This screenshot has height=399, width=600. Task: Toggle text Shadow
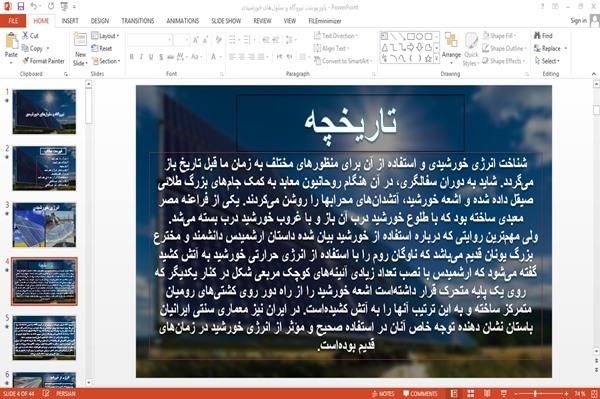(161, 57)
